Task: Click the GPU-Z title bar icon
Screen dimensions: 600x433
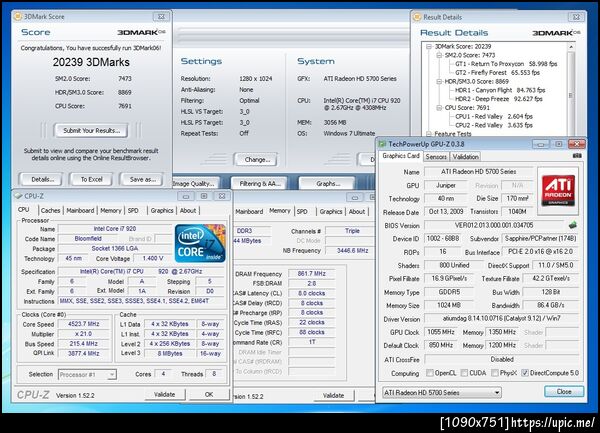Action: pyautogui.click(x=382, y=144)
